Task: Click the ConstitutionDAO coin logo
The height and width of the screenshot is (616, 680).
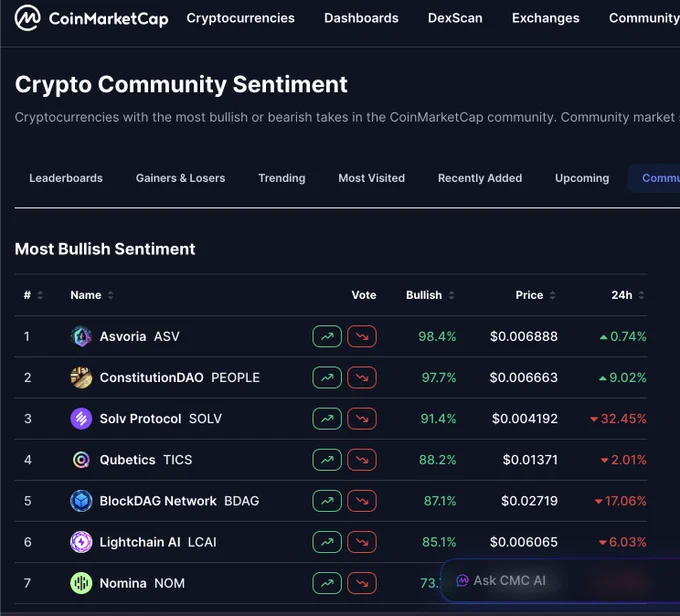Action: tap(81, 377)
